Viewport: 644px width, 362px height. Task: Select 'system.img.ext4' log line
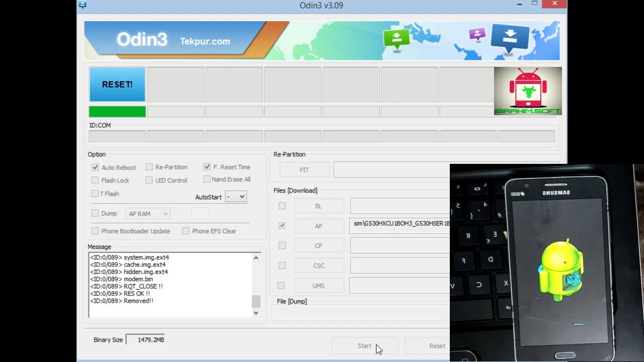(x=129, y=257)
